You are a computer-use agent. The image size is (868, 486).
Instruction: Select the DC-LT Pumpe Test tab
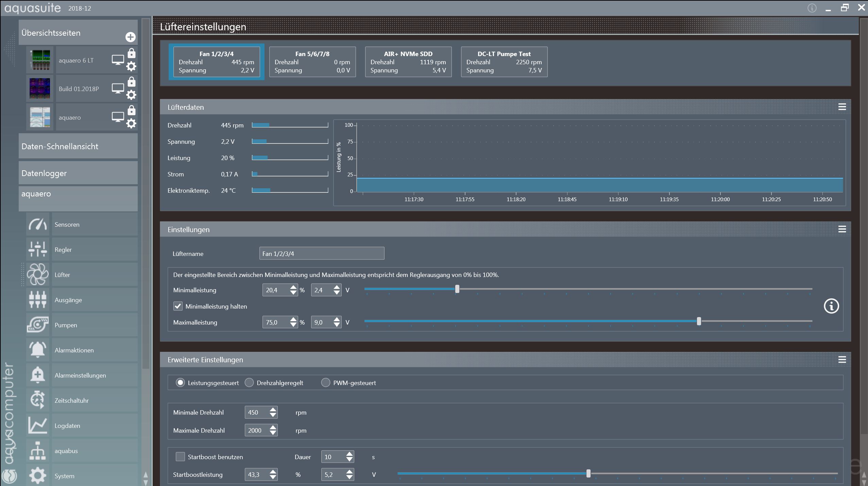(504, 62)
